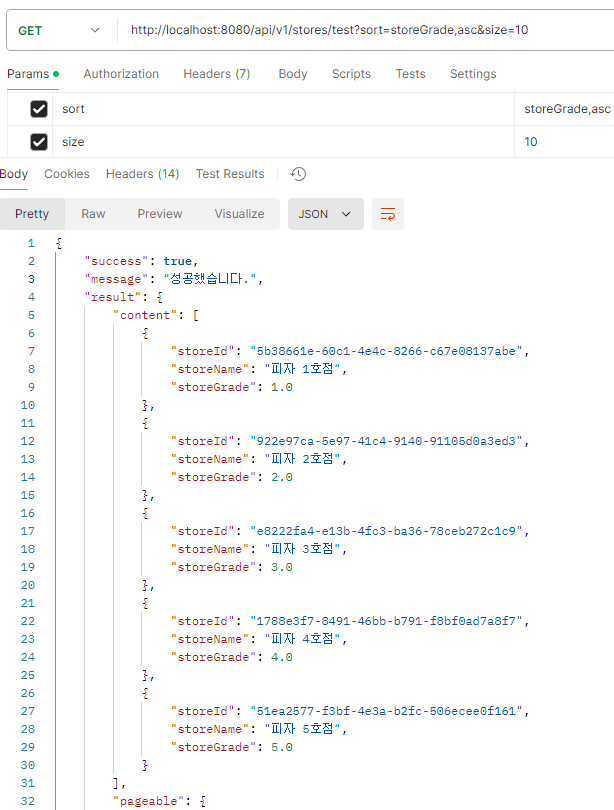Click the "피자 4호점" store name
The width and height of the screenshot is (614, 810).
tap(302, 639)
